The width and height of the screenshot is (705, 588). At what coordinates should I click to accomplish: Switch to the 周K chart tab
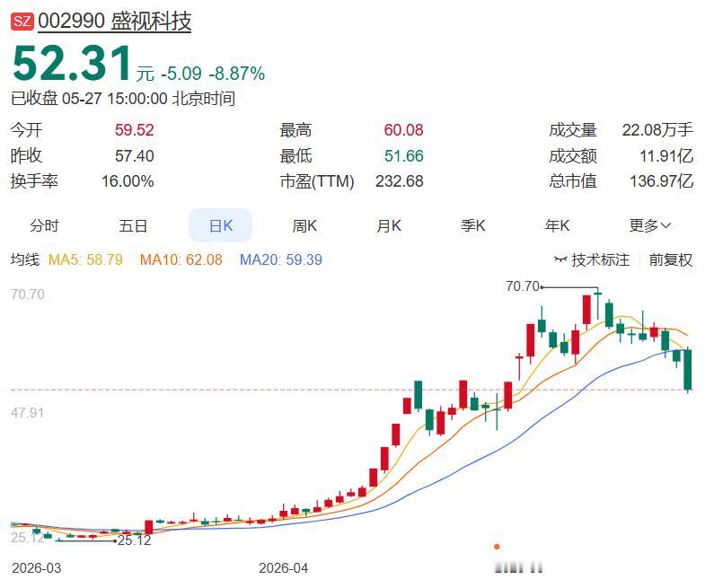coord(304,225)
